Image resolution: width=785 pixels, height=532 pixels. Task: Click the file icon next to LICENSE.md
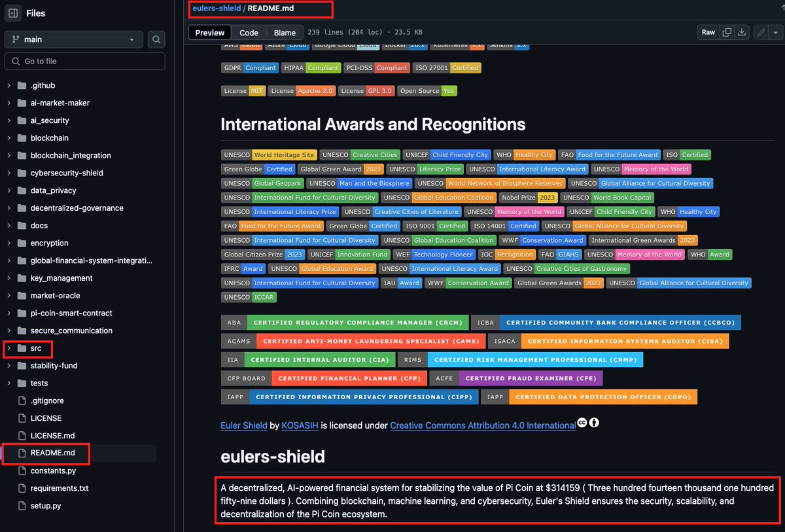(x=22, y=435)
